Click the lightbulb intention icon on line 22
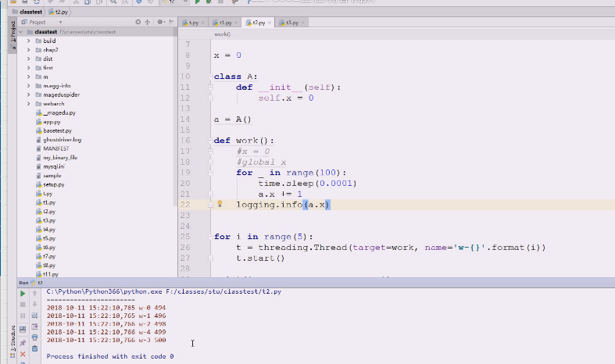 click(220, 204)
